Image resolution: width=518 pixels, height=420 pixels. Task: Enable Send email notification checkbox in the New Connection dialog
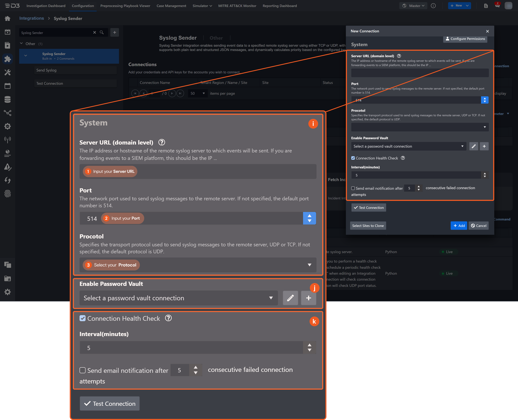[x=353, y=188]
